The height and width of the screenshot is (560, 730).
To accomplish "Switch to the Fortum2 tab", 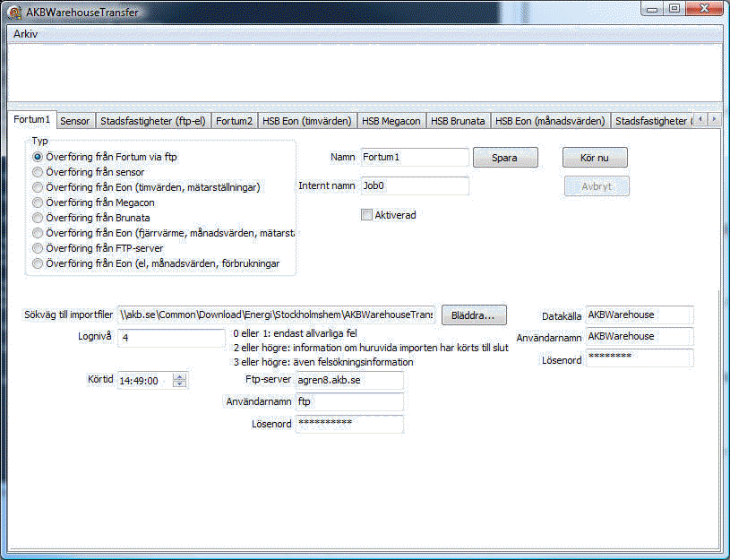I will (x=234, y=121).
